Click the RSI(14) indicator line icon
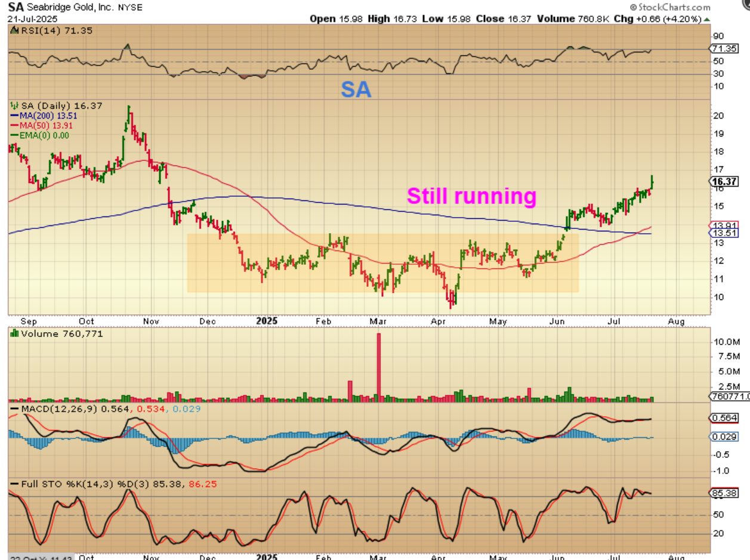Screen dimensions: 750x560 click(x=14, y=29)
